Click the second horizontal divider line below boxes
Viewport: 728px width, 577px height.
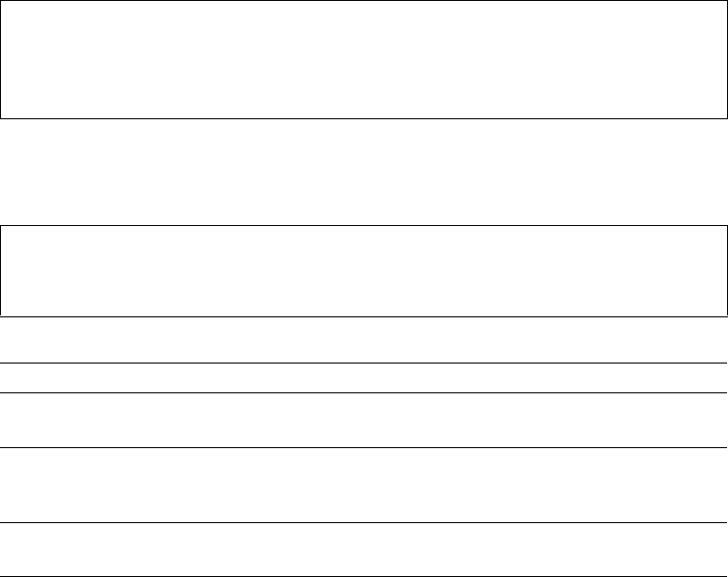coord(364,363)
